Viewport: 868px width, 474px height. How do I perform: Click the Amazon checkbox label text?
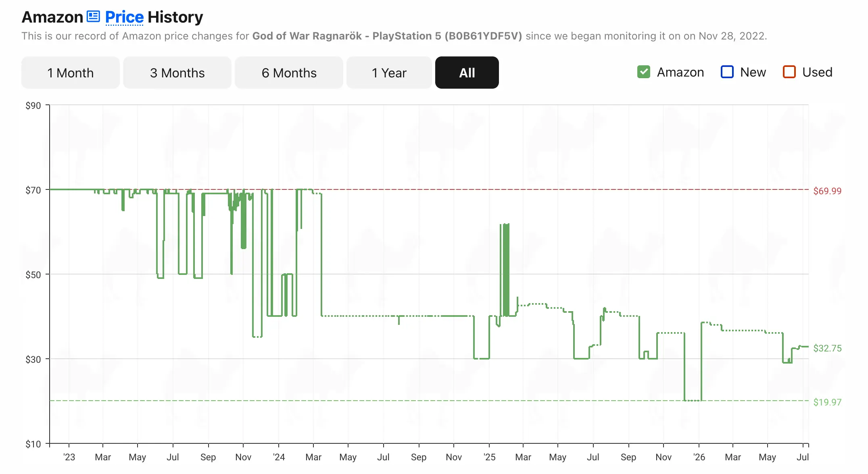click(x=680, y=72)
